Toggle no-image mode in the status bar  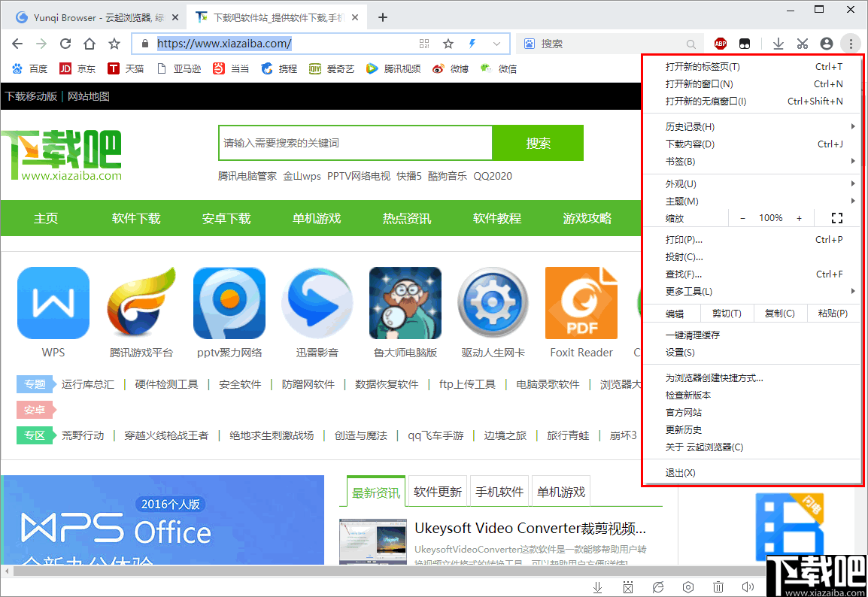(628, 586)
